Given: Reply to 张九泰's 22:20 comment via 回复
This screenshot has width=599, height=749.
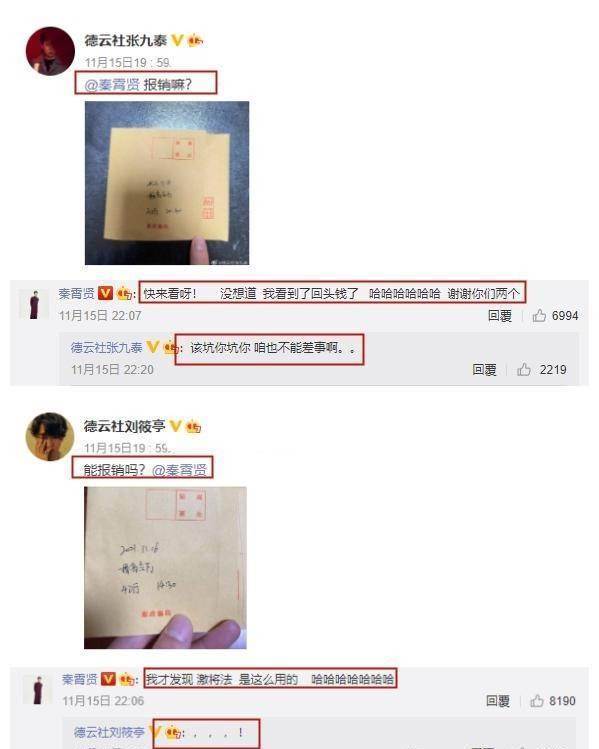Looking at the screenshot, I should [x=484, y=369].
